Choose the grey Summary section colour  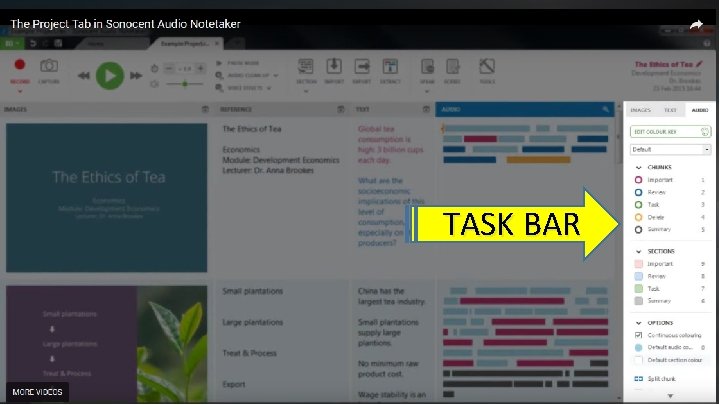click(x=638, y=301)
